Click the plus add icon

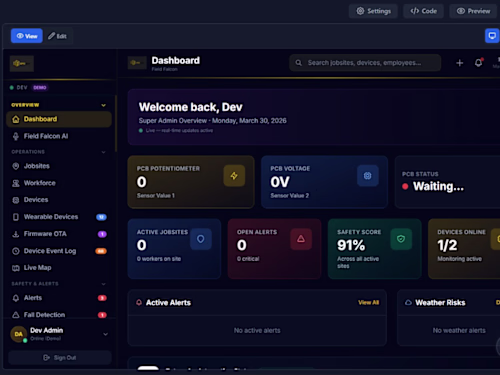[460, 63]
